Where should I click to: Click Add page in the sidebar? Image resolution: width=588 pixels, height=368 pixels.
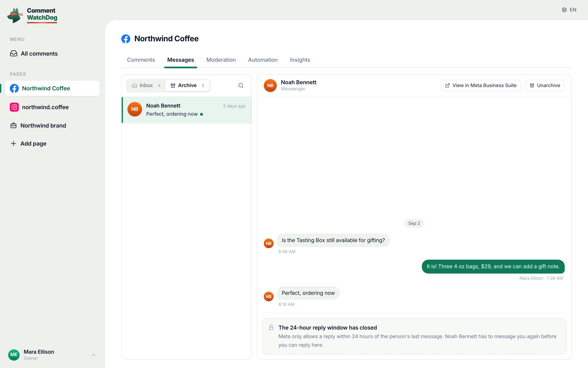[x=52, y=144]
